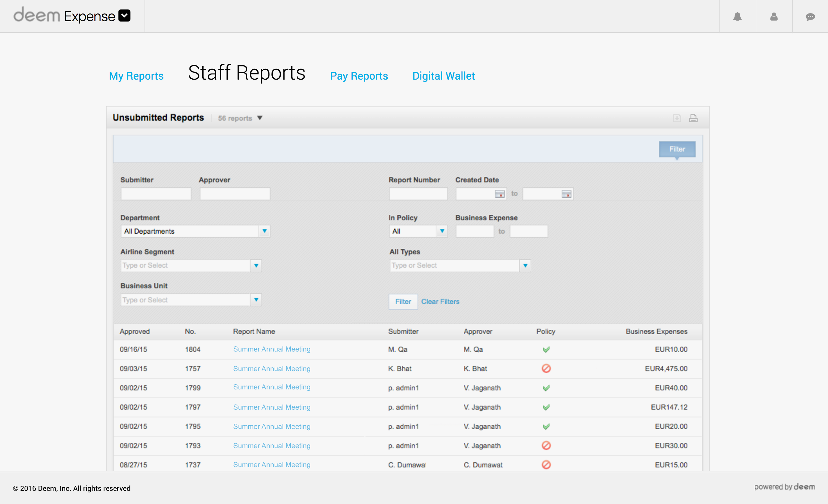Click the C. Dumawat approver cell
Image resolution: width=828 pixels, height=504 pixels.
(483, 465)
